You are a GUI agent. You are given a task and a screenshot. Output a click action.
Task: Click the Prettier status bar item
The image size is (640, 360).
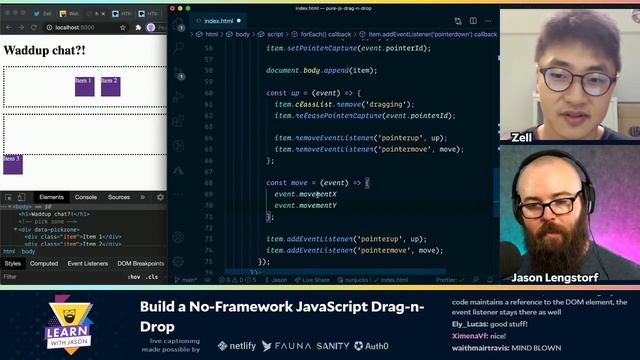coord(450,280)
